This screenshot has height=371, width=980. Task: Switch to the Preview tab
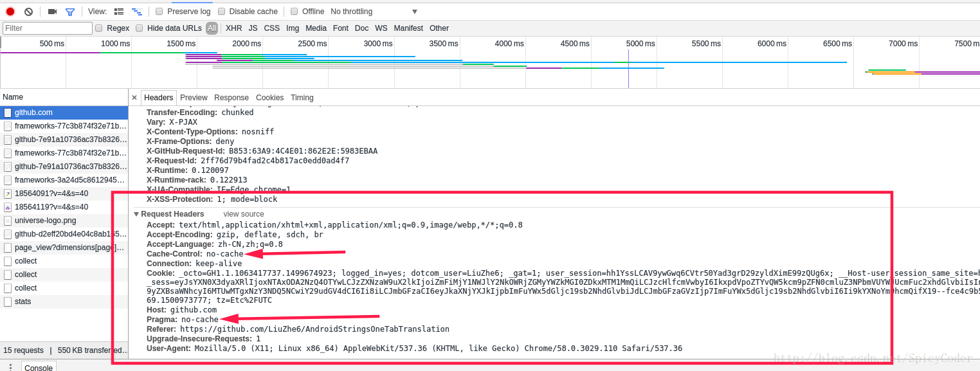point(194,98)
